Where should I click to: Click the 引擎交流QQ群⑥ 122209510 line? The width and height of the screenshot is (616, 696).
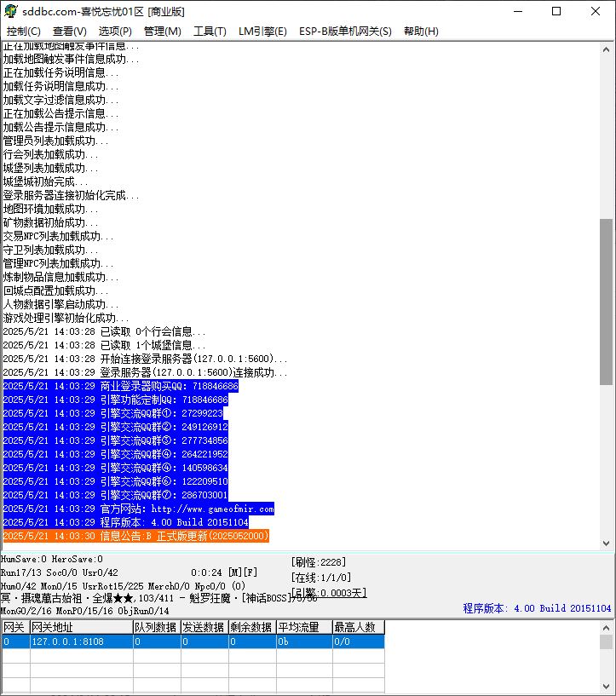coord(115,481)
